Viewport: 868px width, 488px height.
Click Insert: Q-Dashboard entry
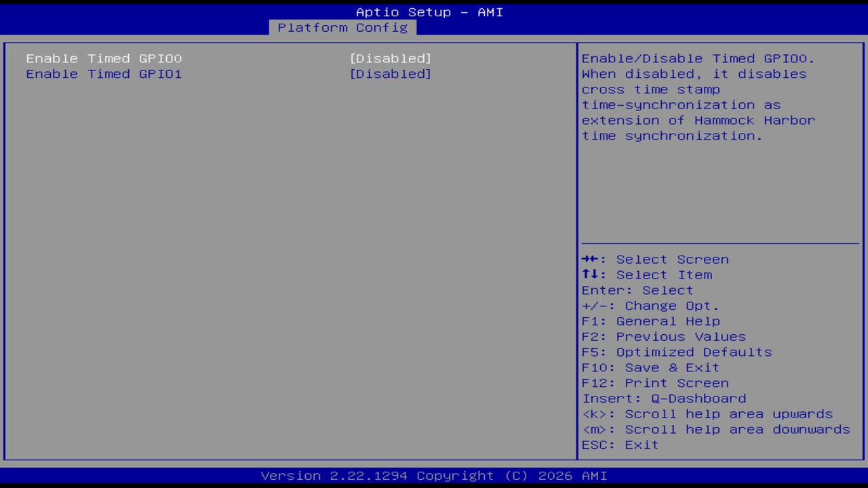point(664,399)
